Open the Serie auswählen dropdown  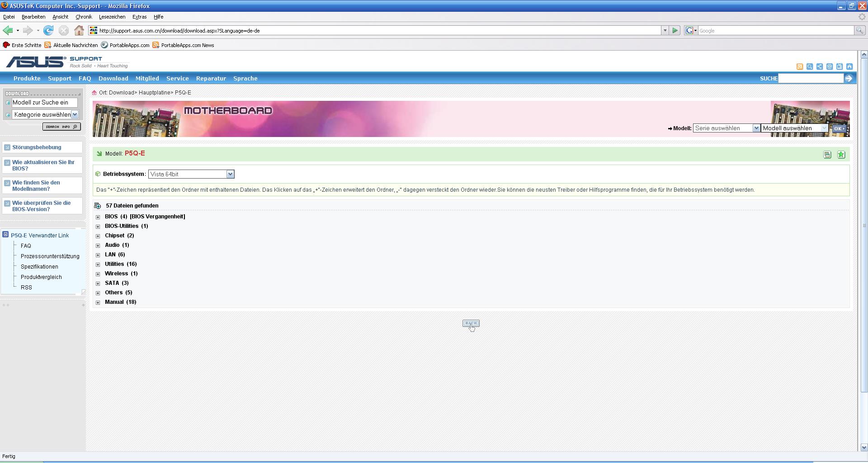tap(726, 128)
